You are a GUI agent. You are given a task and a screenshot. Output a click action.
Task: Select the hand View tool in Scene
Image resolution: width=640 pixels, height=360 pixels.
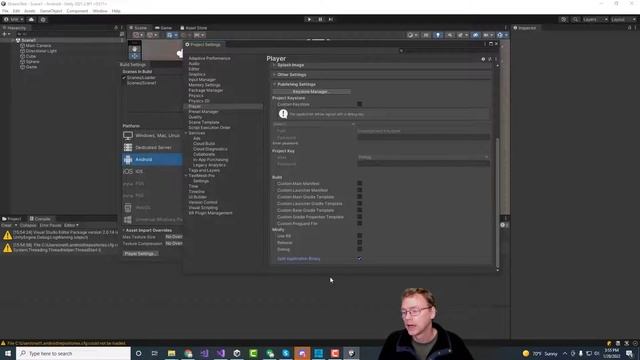pyautogui.click(x=134, y=49)
